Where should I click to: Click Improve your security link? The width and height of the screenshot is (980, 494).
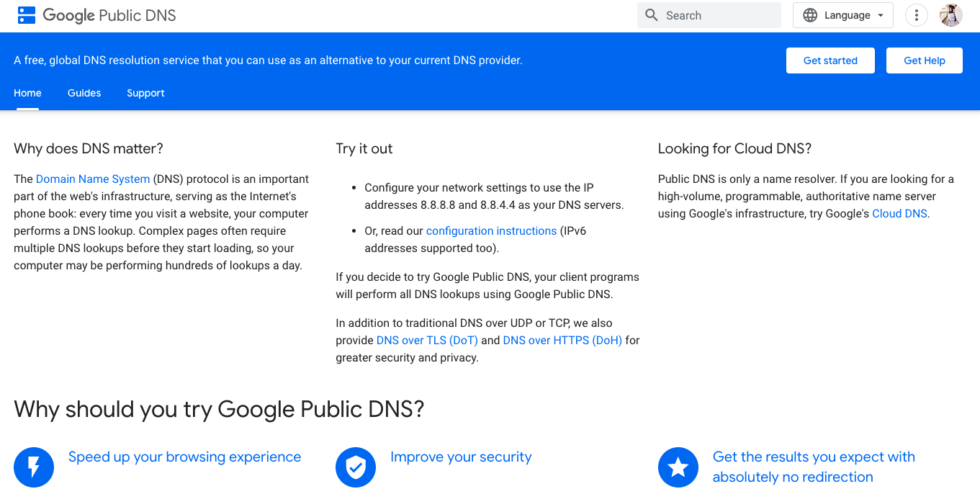click(462, 457)
